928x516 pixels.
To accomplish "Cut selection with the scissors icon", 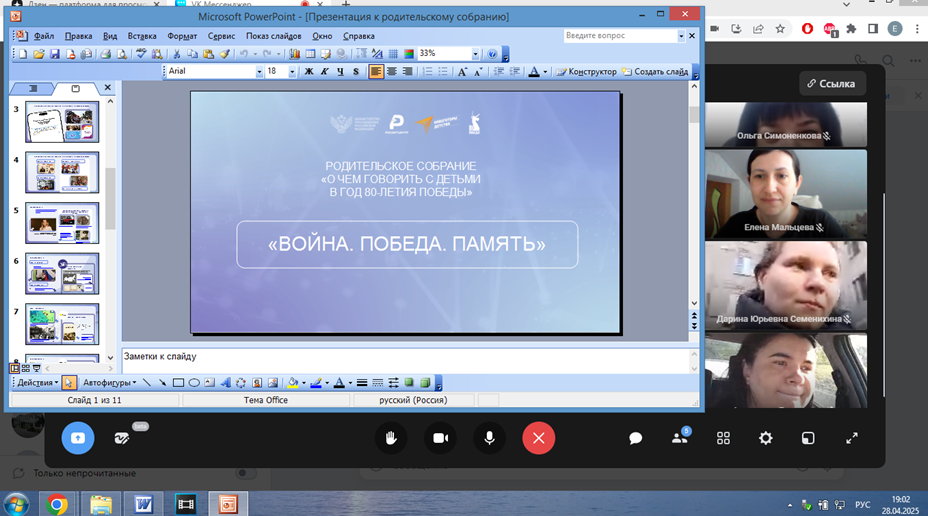I will [176, 54].
